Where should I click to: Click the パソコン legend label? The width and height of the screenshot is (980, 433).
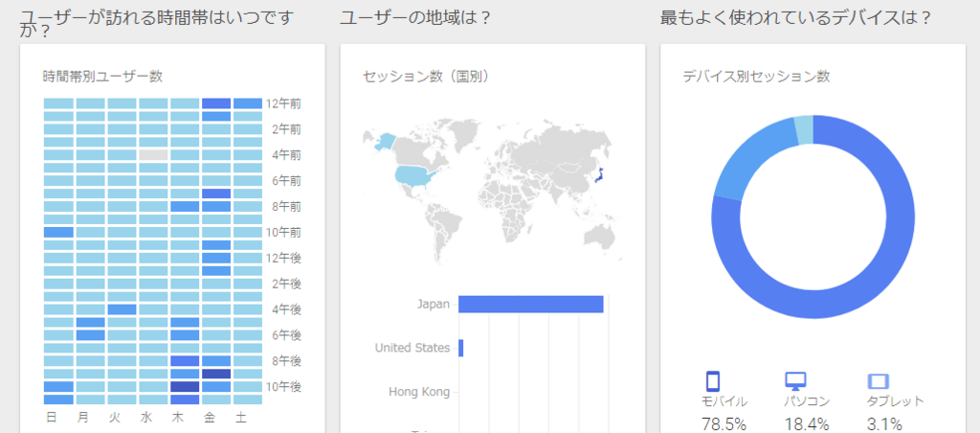tap(807, 401)
